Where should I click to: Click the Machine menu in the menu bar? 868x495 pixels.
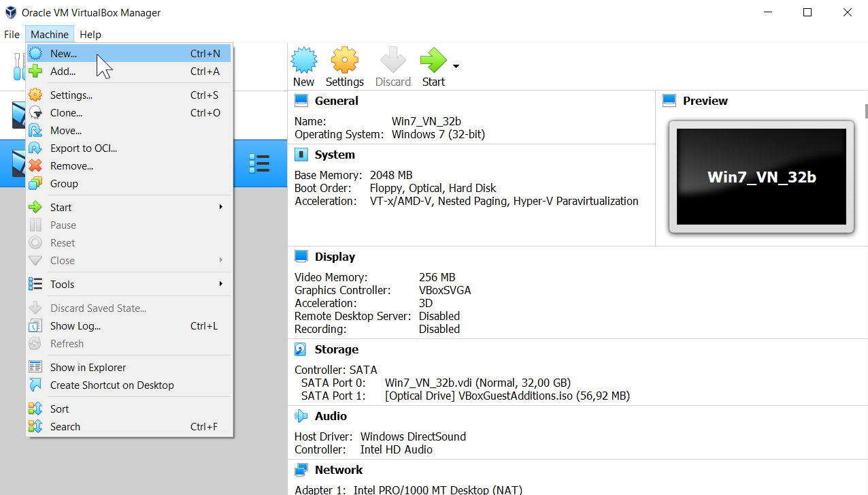pos(50,34)
